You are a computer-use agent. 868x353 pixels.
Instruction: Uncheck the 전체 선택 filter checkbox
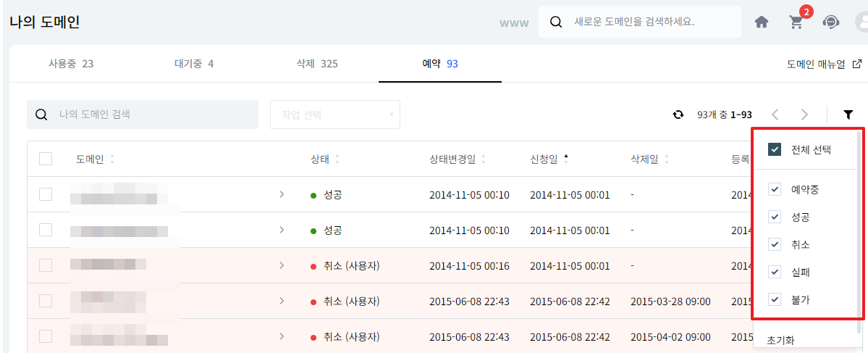pyautogui.click(x=775, y=150)
